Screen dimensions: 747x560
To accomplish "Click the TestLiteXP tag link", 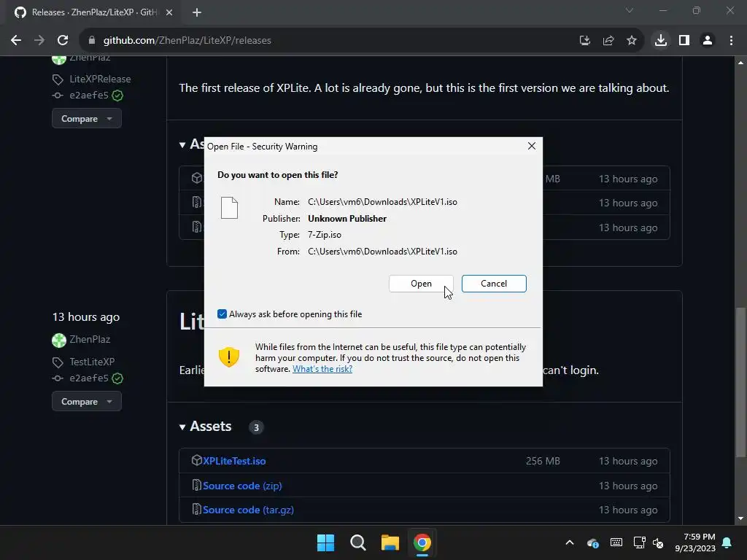I will [x=92, y=362].
